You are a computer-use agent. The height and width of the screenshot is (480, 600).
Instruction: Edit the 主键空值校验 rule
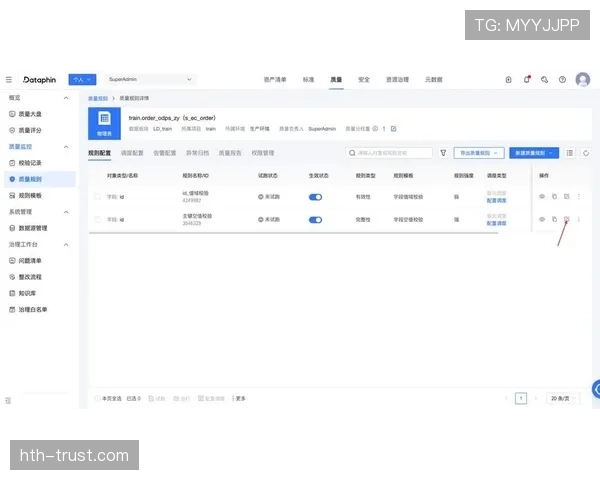(x=567, y=219)
